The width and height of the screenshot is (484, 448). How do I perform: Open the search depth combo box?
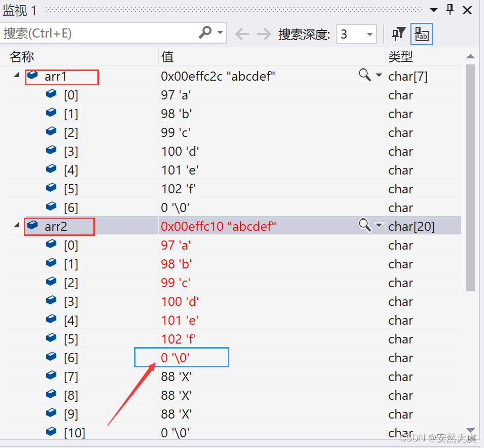click(x=356, y=34)
